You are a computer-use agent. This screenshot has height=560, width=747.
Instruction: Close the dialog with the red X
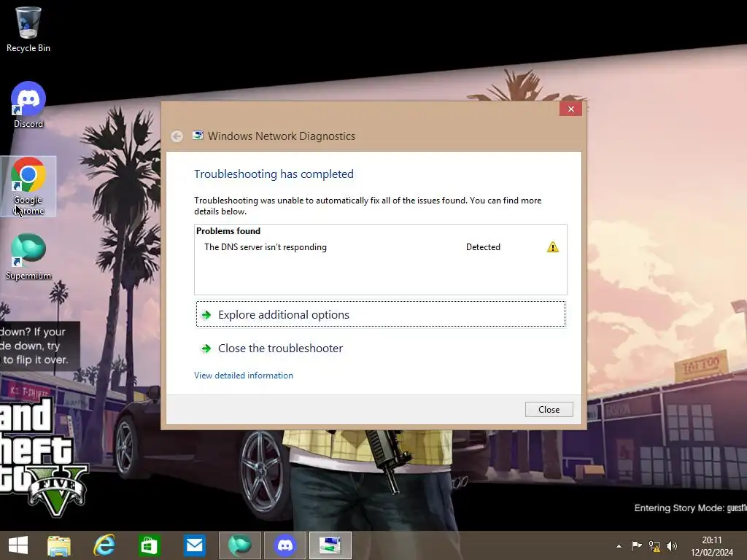(570, 109)
